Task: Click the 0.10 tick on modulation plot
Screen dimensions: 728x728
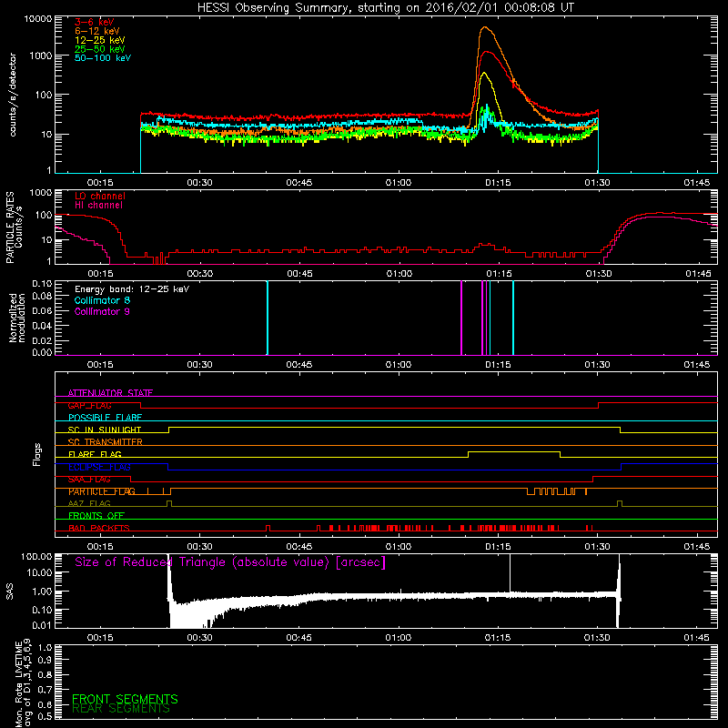Action: [x=42, y=284]
